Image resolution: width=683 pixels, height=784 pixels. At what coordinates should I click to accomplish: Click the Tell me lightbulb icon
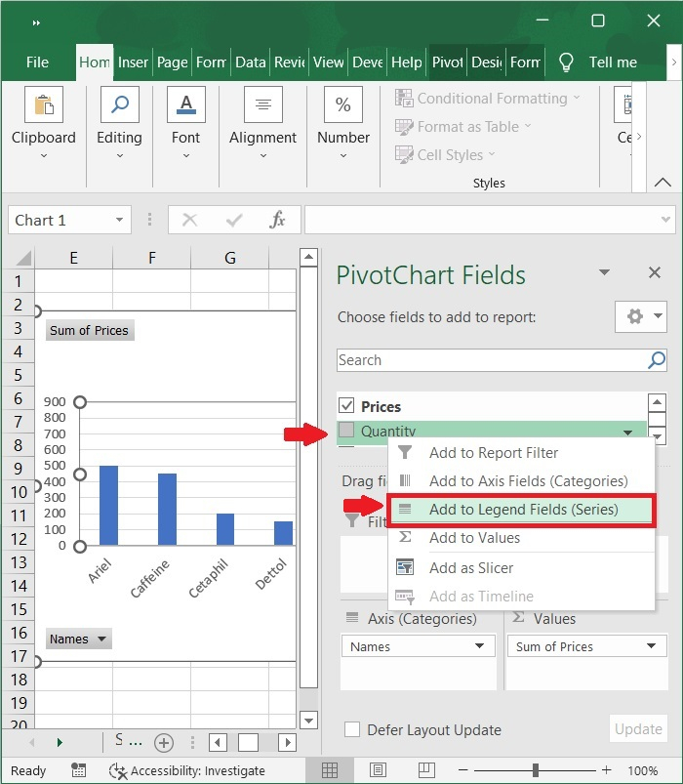[566, 62]
